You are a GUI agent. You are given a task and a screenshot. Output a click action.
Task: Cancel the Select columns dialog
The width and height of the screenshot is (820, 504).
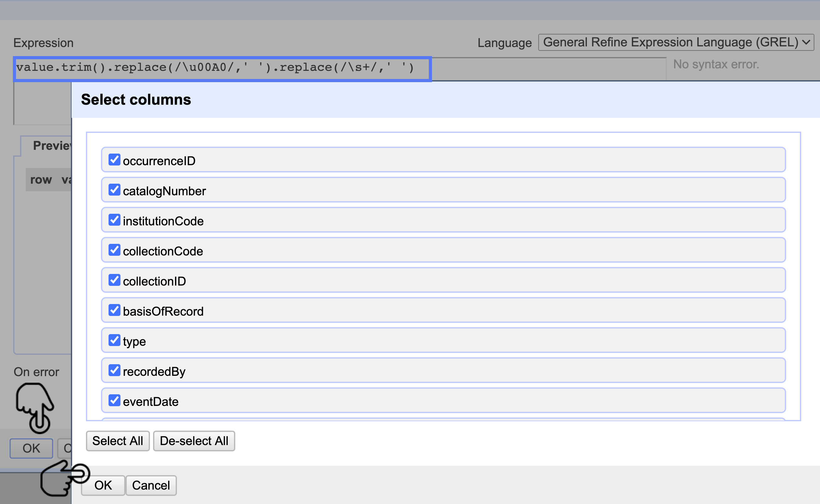pos(151,485)
